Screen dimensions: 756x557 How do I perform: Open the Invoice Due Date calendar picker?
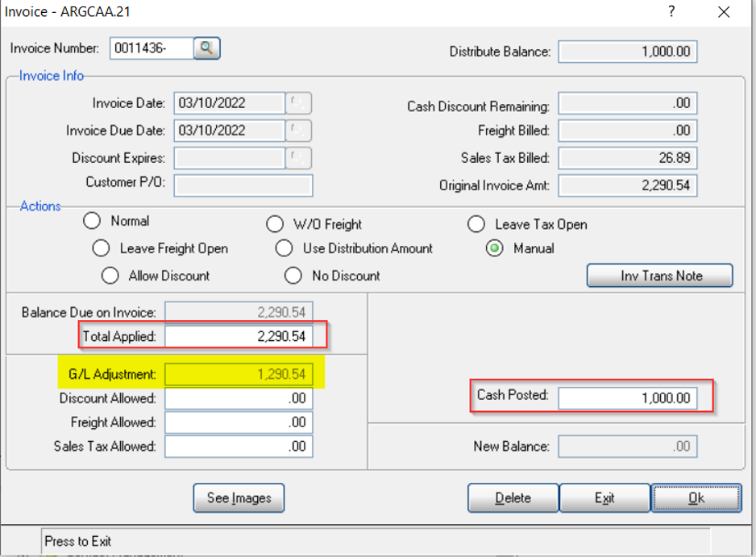pyautogui.click(x=298, y=131)
